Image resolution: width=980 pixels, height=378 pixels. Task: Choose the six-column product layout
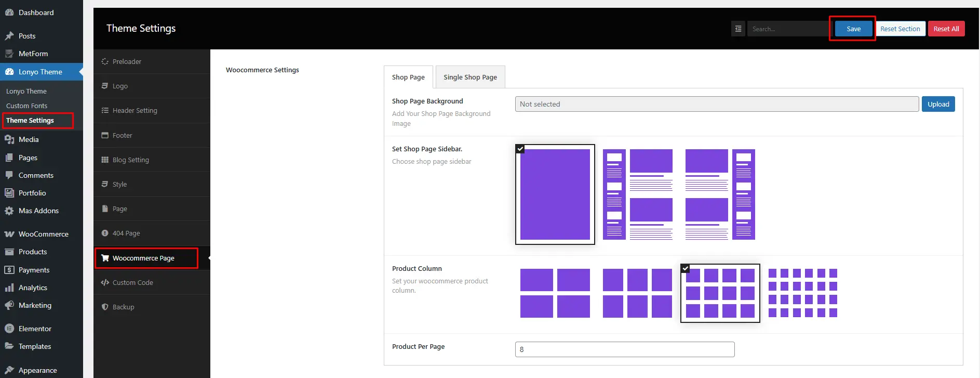803,293
